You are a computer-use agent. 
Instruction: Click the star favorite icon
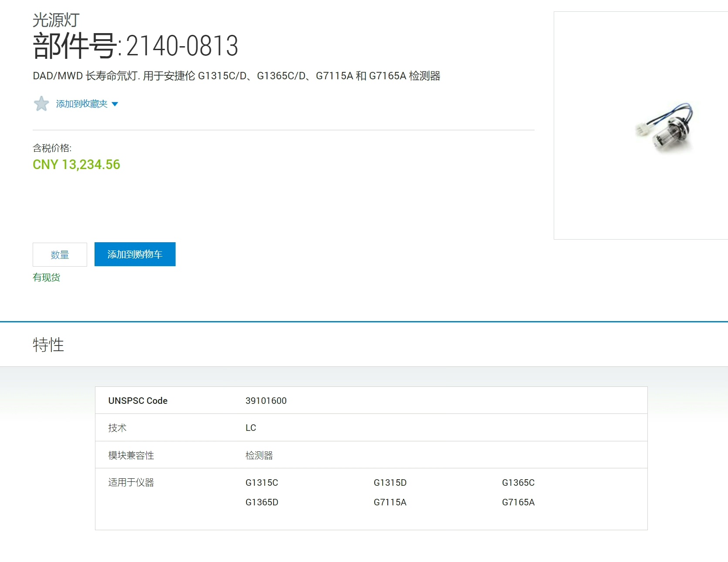tap(41, 104)
